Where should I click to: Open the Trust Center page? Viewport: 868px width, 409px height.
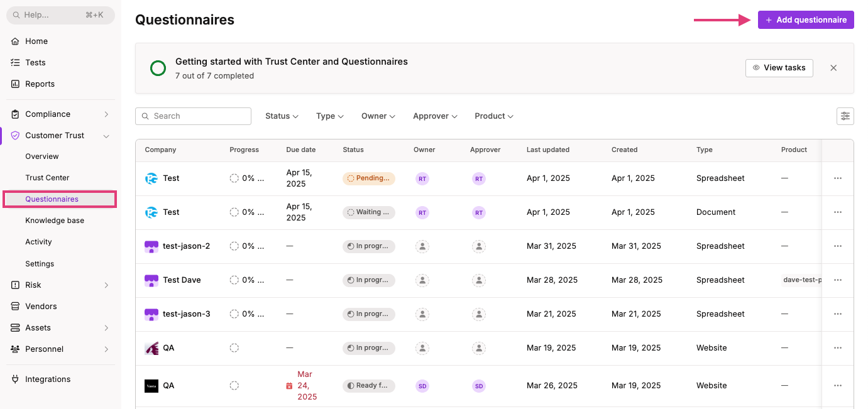(x=47, y=178)
